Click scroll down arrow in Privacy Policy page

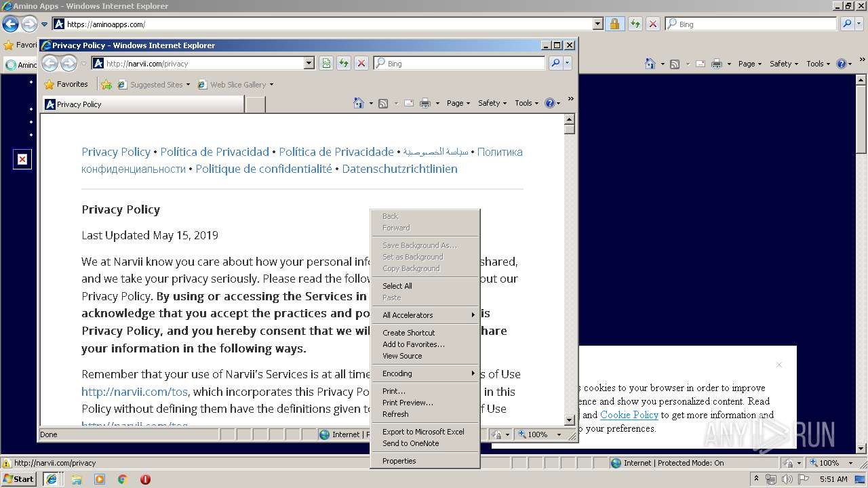(x=570, y=420)
